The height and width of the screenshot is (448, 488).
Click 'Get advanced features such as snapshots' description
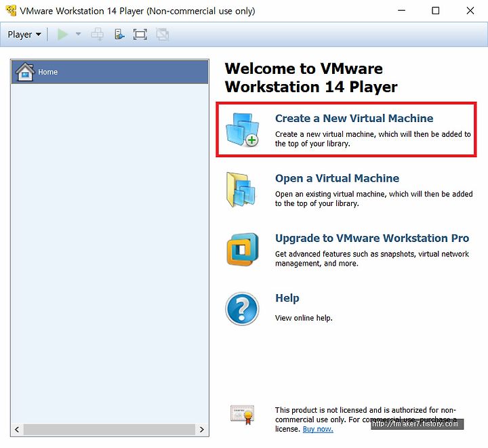(x=372, y=258)
